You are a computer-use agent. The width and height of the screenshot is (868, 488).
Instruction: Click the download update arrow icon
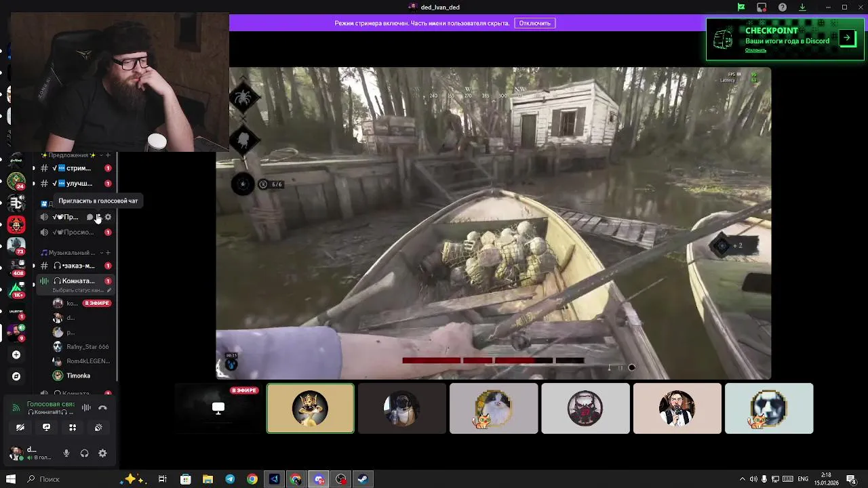802,7
